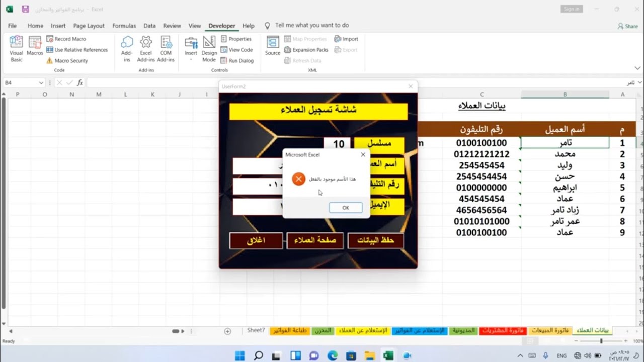
Task: Click the zoom in plus button
Action: [x=625, y=341]
